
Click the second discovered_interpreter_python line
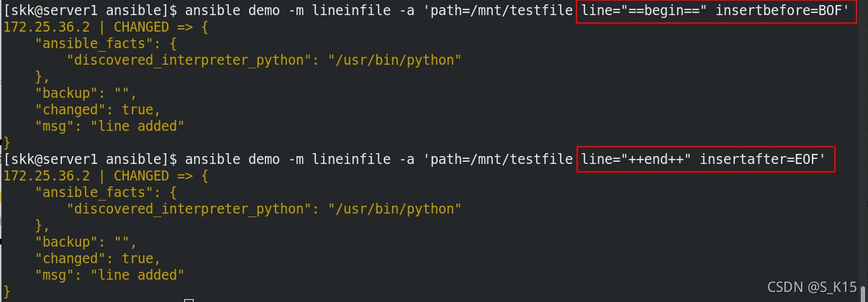pyautogui.click(x=263, y=209)
